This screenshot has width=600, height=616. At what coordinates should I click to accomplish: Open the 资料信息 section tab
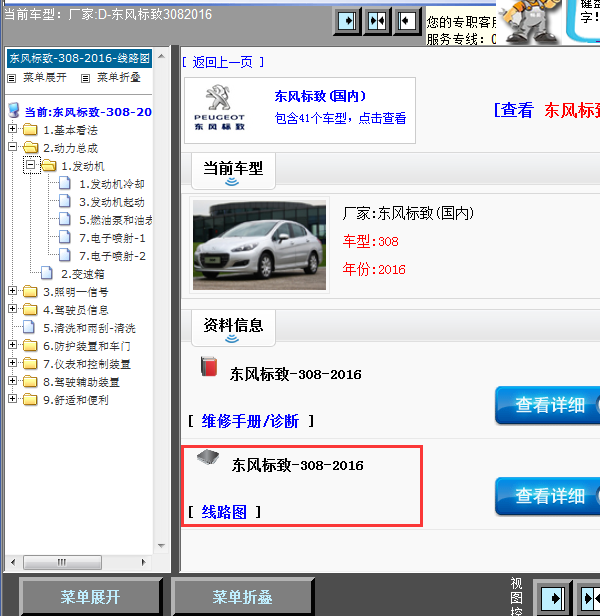pyautogui.click(x=233, y=328)
